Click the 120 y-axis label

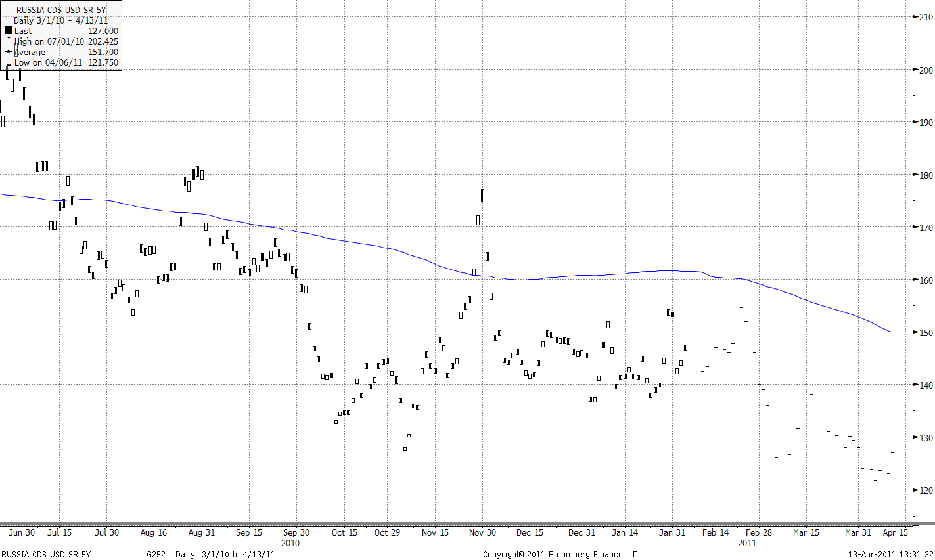(x=926, y=490)
